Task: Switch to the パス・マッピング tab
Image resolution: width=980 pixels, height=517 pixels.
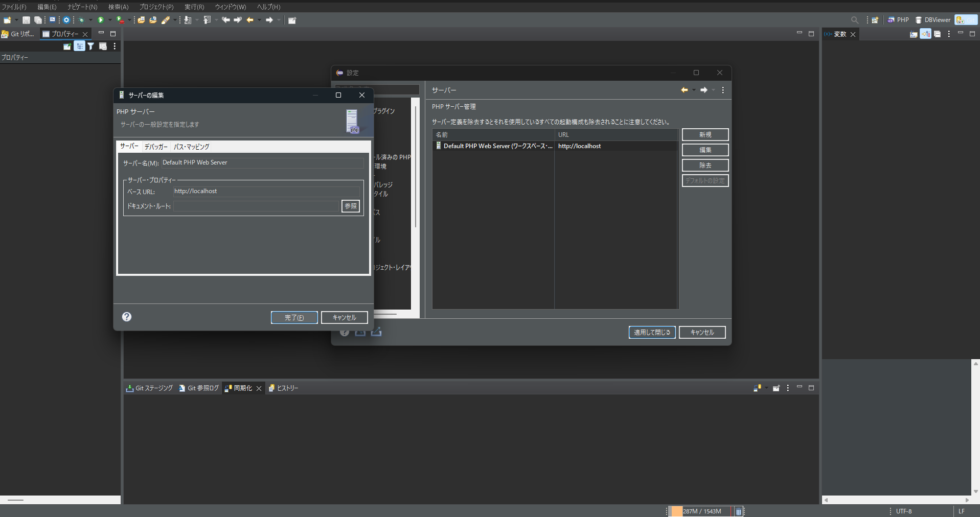Action: tap(191, 147)
